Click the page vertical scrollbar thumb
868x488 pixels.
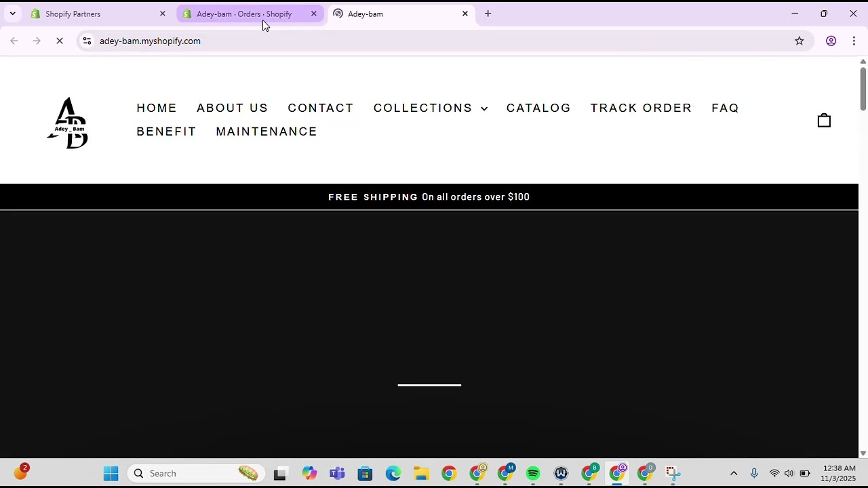coord(863,87)
